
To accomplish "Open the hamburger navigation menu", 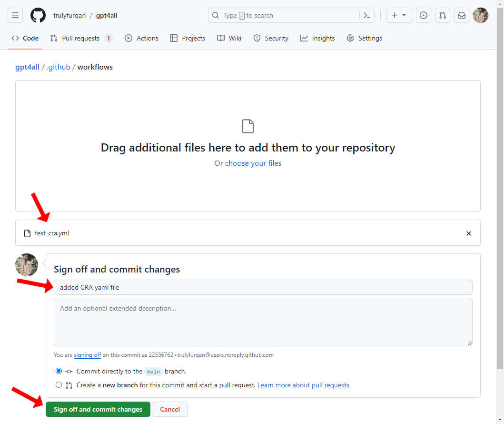I will 15,15.
